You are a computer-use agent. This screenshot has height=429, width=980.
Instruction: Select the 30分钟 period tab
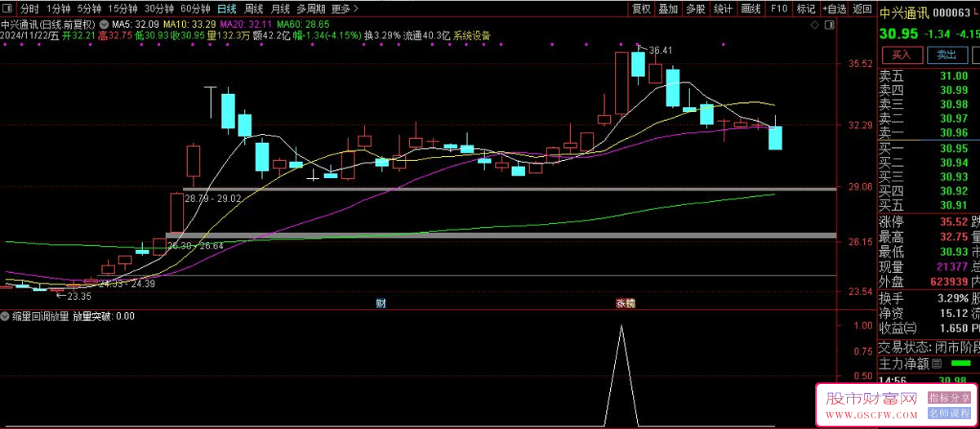tap(159, 9)
